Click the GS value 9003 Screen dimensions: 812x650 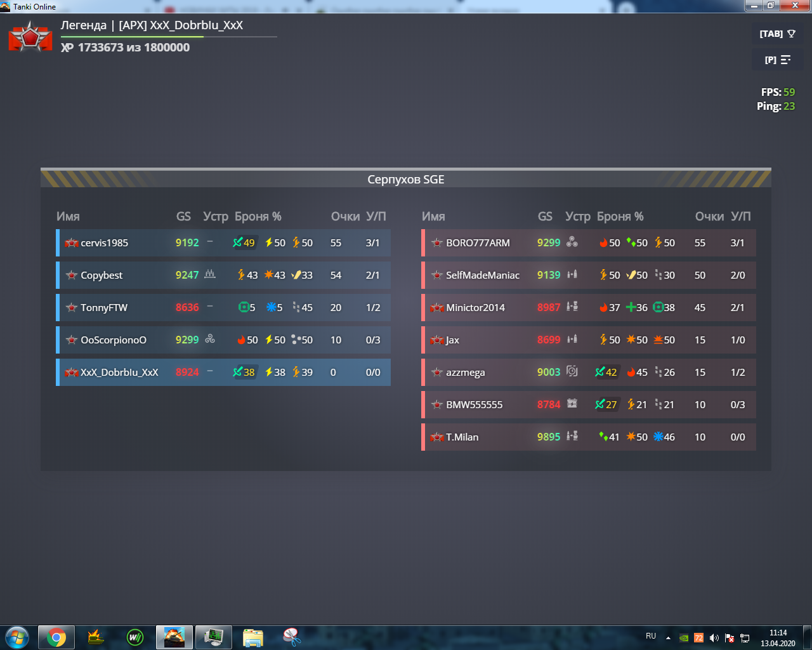pos(549,372)
